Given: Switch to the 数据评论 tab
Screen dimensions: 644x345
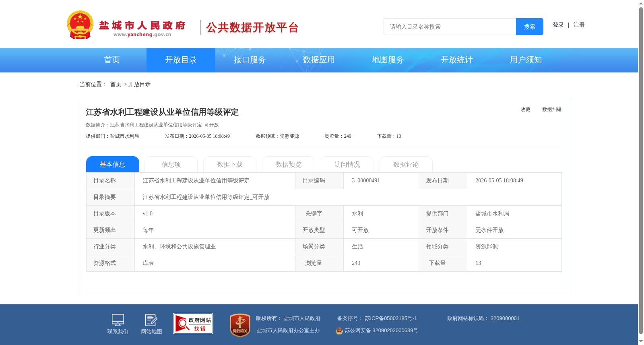Looking at the screenshot, I should (406, 164).
